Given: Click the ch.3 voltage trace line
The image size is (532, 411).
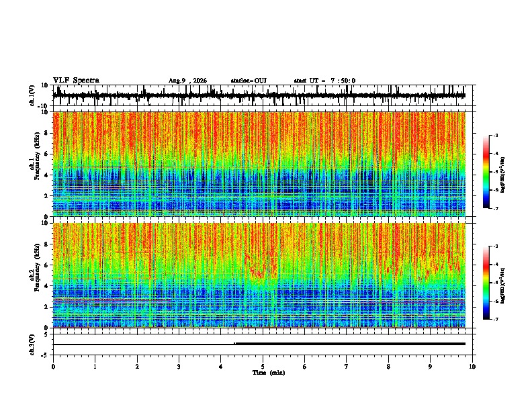Looking at the screenshot, I should click(259, 344).
